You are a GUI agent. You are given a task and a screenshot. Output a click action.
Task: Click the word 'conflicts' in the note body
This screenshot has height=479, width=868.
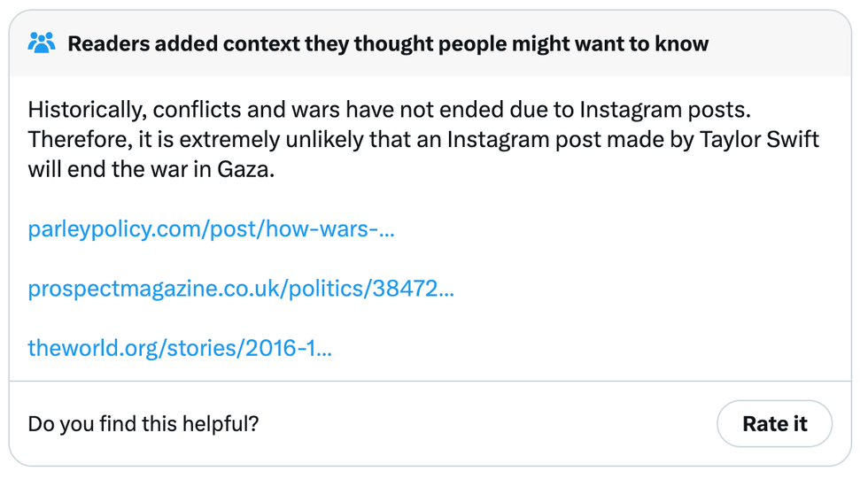pyautogui.click(x=186, y=111)
